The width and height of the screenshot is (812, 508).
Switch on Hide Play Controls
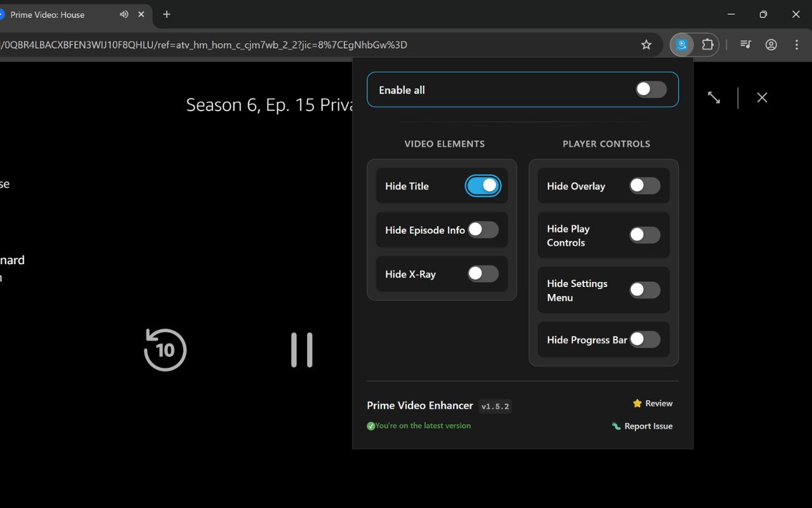(x=645, y=235)
